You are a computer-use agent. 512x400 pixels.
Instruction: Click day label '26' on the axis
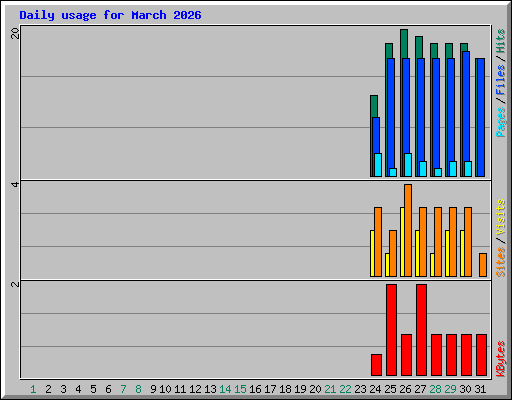[x=405, y=389]
